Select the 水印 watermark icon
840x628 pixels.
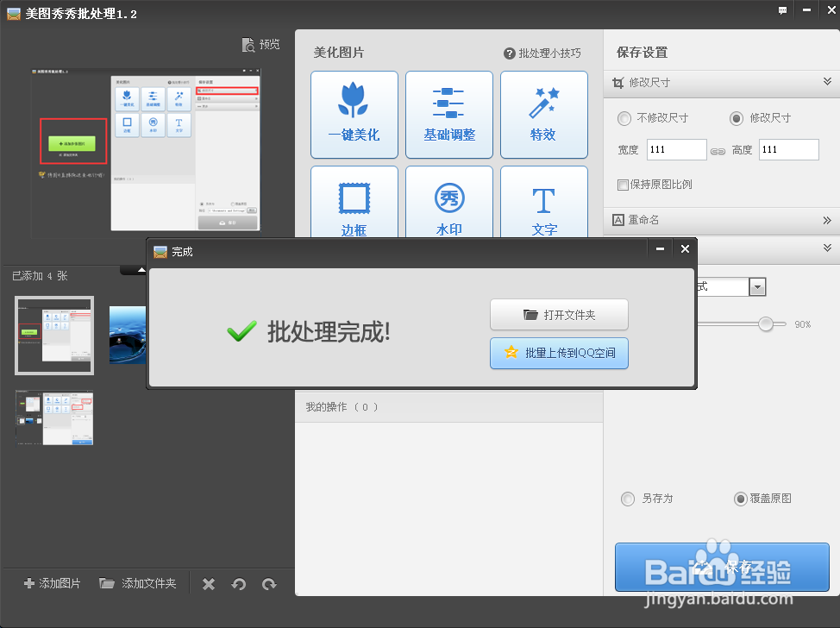pyautogui.click(x=448, y=204)
